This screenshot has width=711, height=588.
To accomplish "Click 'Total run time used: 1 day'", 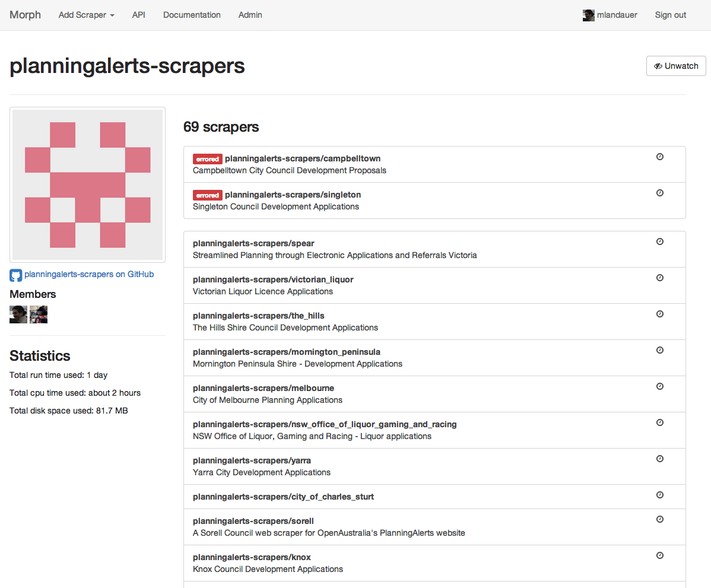I will pos(59,376).
